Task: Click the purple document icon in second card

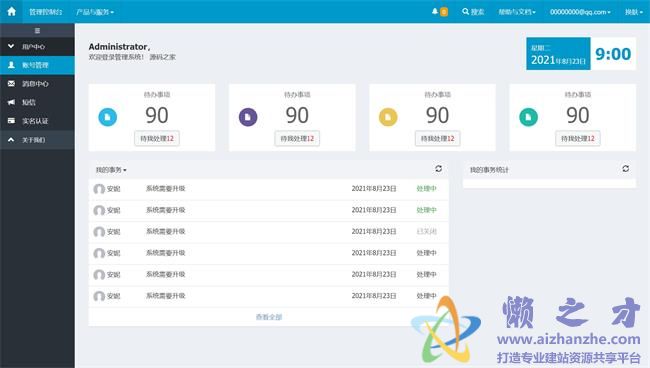Action: (248, 117)
